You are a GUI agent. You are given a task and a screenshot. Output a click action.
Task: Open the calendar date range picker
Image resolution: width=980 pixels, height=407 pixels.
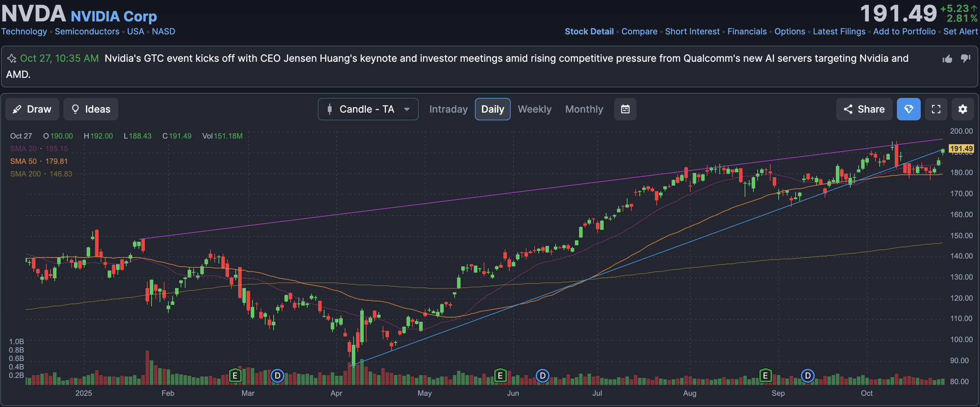625,109
